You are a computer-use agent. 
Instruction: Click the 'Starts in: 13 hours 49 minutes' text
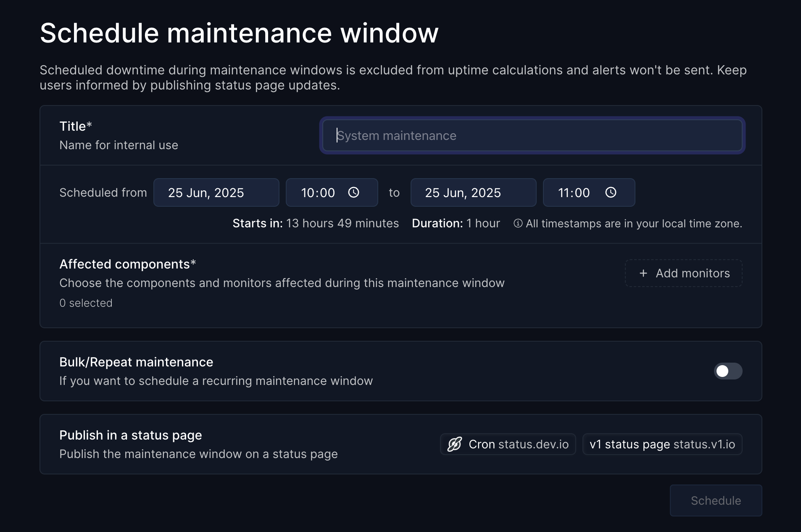(x=316, y=223)
